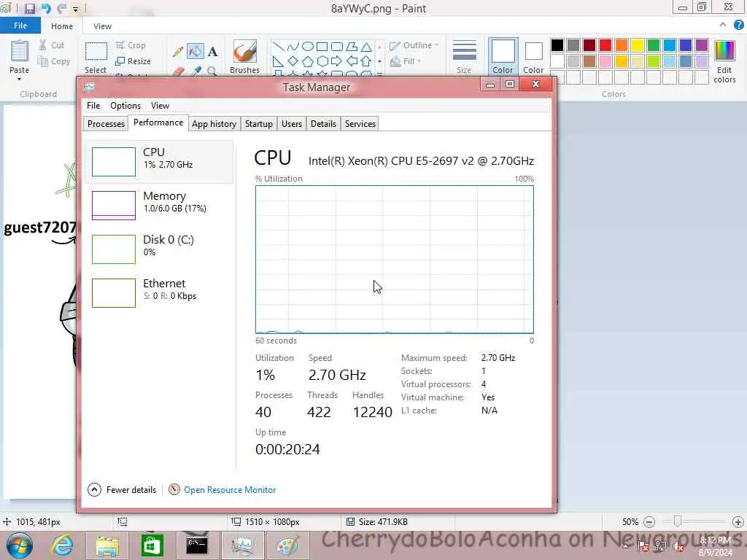Image resolution: width=747 pixels, height=560 pixels.
Task: Open Edit colors in Paint
Action: (724, 62)
